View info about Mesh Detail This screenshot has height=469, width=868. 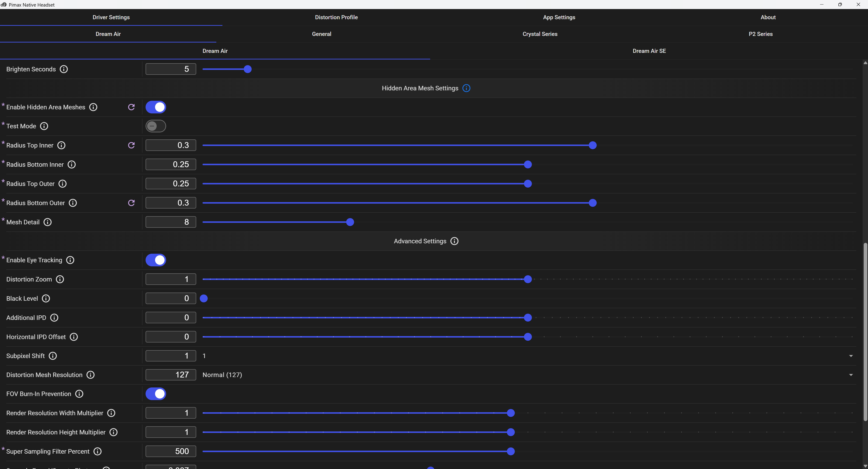click(x=47, y=222)
